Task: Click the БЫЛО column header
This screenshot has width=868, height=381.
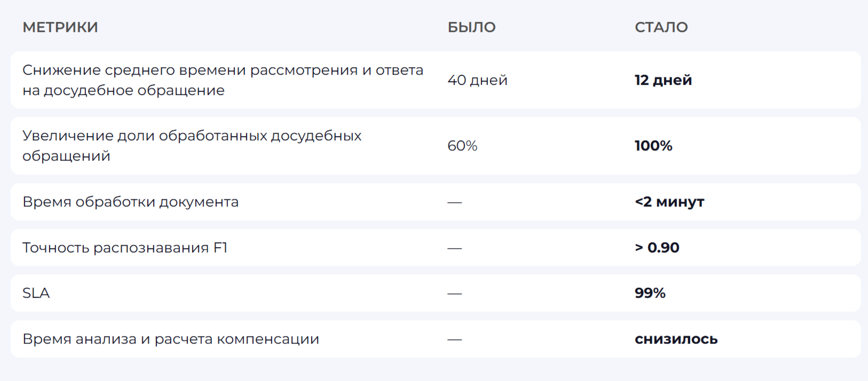Action: point(471,27)
